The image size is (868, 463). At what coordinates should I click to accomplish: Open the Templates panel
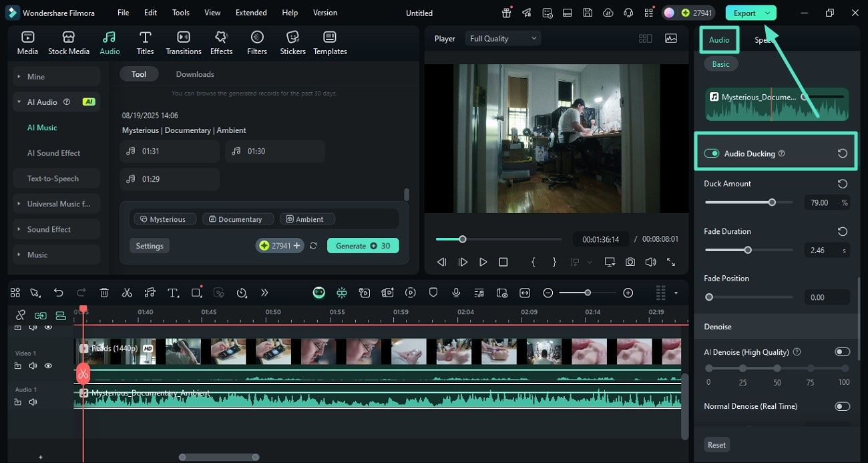click(330, 43)
